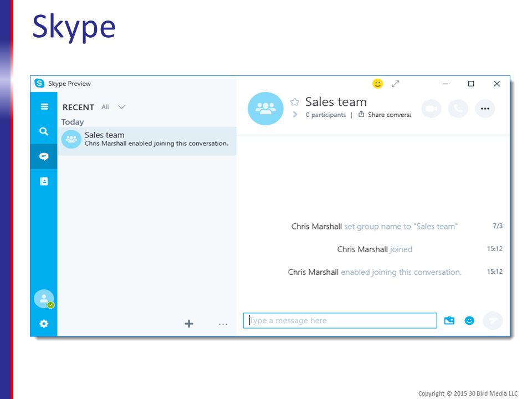Open more options dots below conversation list
Screen dimensions: 532x399
[x=223, y=324]
